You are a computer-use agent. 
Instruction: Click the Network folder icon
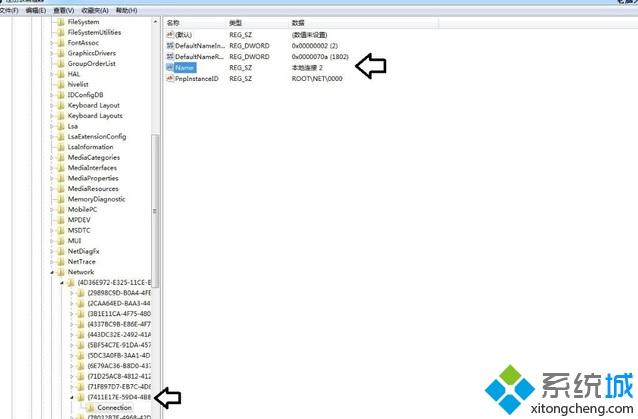[61, 272]
